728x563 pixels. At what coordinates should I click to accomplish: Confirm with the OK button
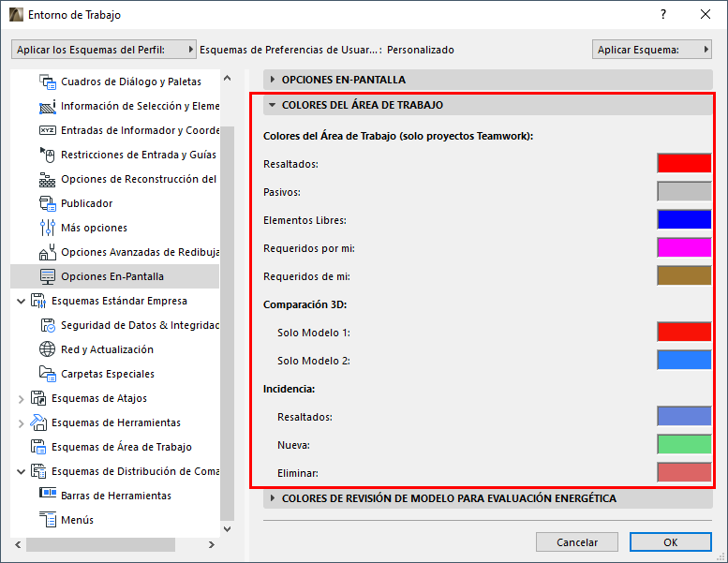click(x=671, y=542)
